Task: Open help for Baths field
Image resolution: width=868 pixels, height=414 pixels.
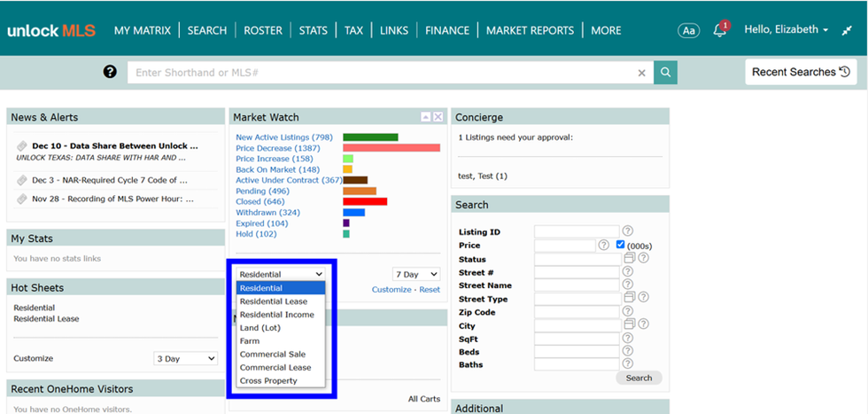Action: pyautogui.click(x=628, y=363)
